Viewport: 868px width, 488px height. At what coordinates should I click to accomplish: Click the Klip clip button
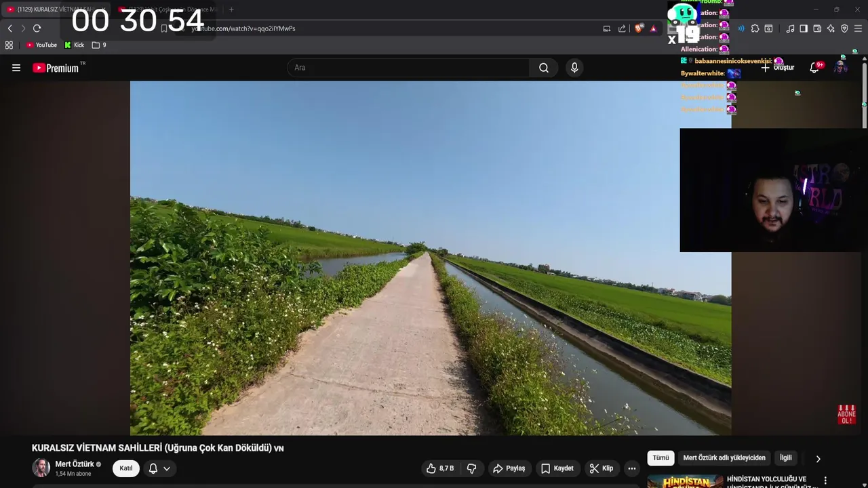coord(601,468)
